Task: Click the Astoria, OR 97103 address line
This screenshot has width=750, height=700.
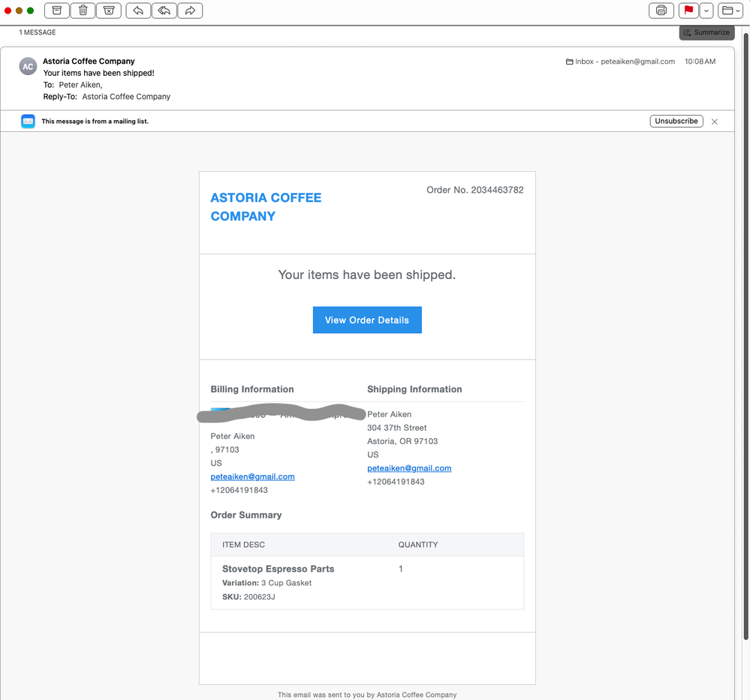Action: 402,441
